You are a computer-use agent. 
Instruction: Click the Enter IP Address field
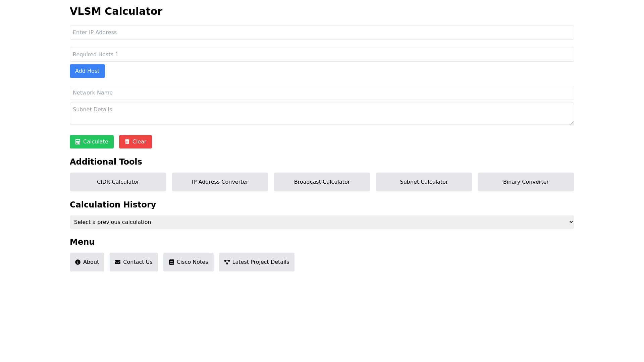click(x=322, y=32)
